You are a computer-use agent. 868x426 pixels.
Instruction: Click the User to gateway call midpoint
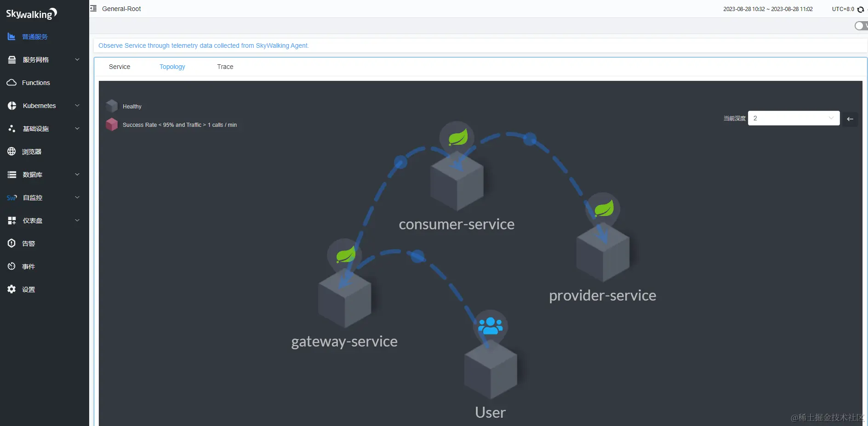pos(417,256)
